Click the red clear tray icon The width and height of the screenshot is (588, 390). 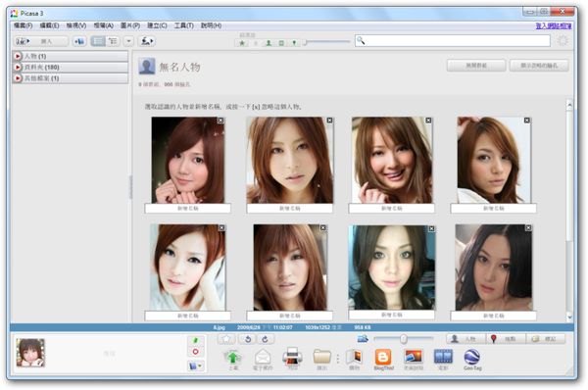pyautogui.click(x=195, y=352)
